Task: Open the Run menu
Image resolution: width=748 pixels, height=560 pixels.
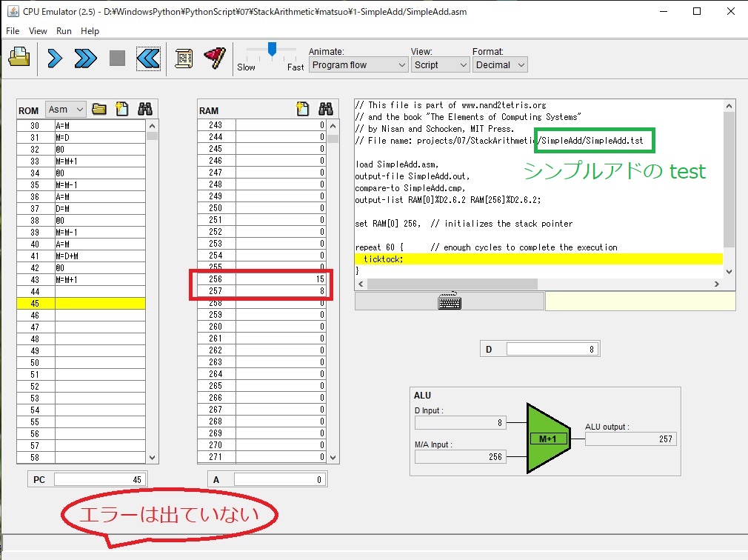Action: (64, 31)
